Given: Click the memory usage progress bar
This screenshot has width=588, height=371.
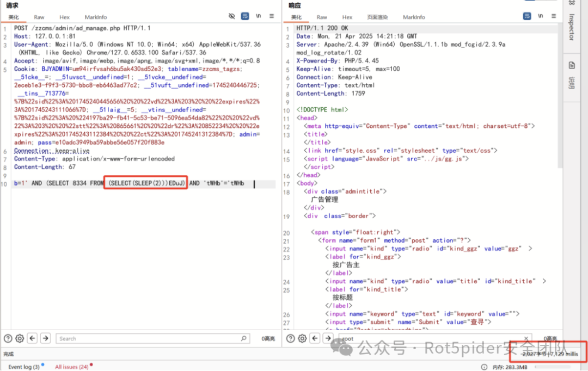Looking at the screenshot, I should click(553, 367).
